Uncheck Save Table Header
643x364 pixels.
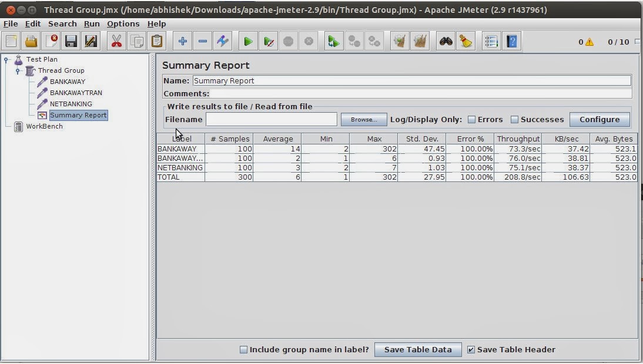[471, 349]
